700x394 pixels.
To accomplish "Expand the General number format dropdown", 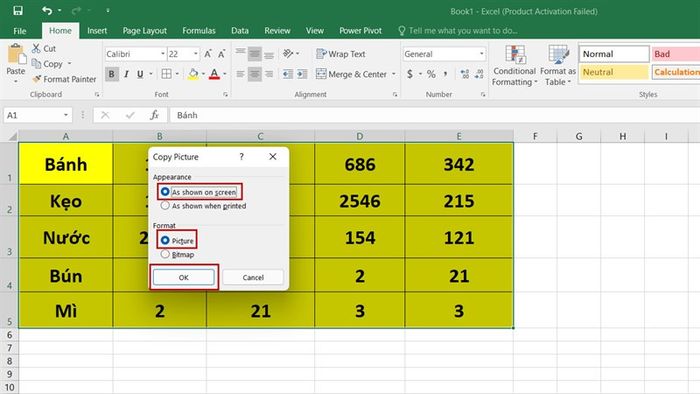I will click(x=481, y=54).
